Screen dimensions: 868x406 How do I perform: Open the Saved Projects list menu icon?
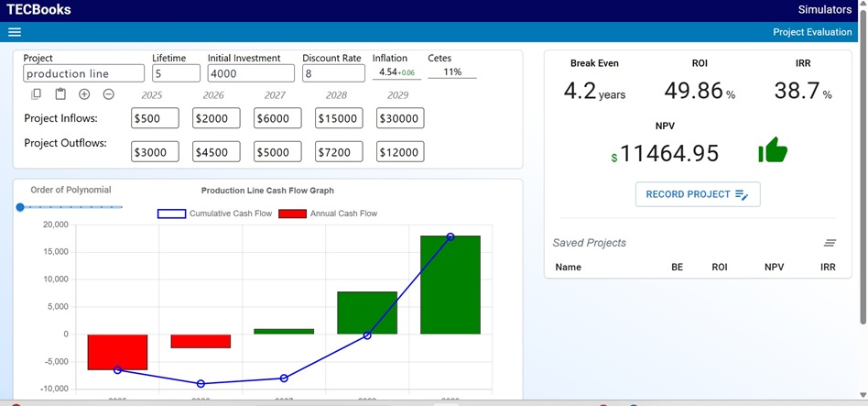(x=830, y=243)
